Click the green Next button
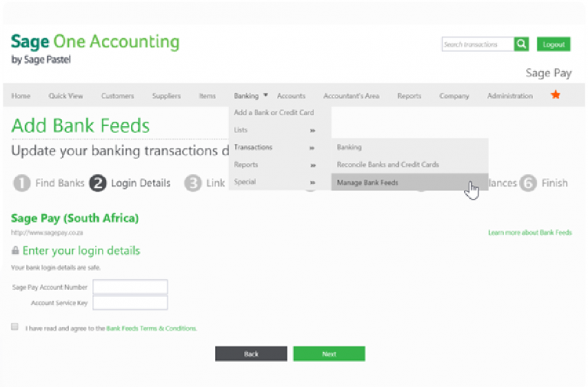588x387 pixels. [329, 353]
